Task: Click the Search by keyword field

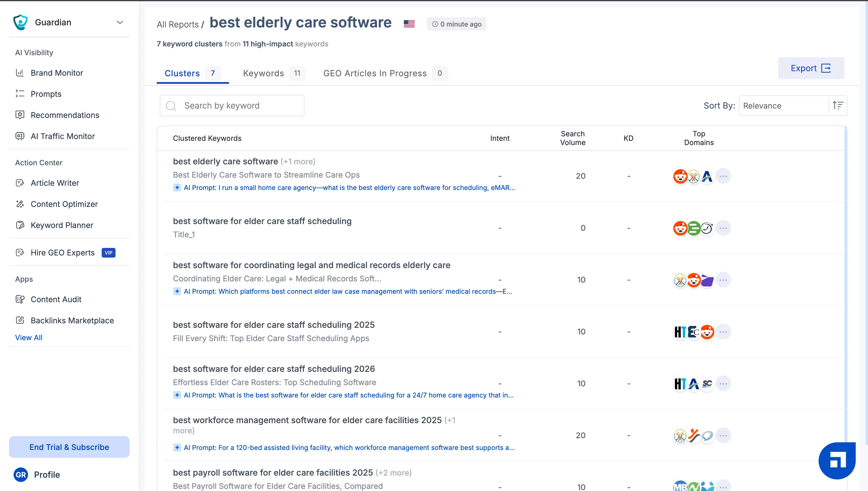Action: click(232, 106)
